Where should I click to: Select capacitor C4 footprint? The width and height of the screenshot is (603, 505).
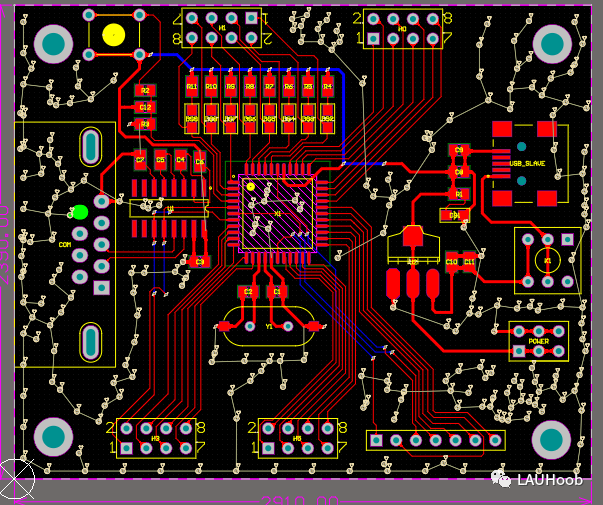pyautogui.click(x=180, y=160)
